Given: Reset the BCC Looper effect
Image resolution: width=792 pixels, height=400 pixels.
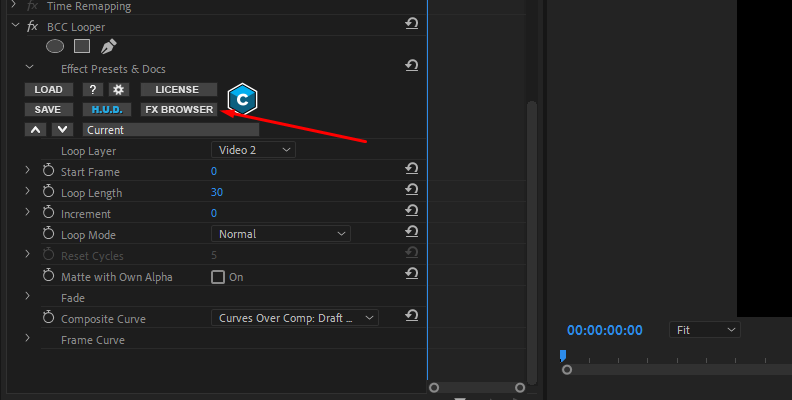Looking at the screenshot, I should [412, 24].
